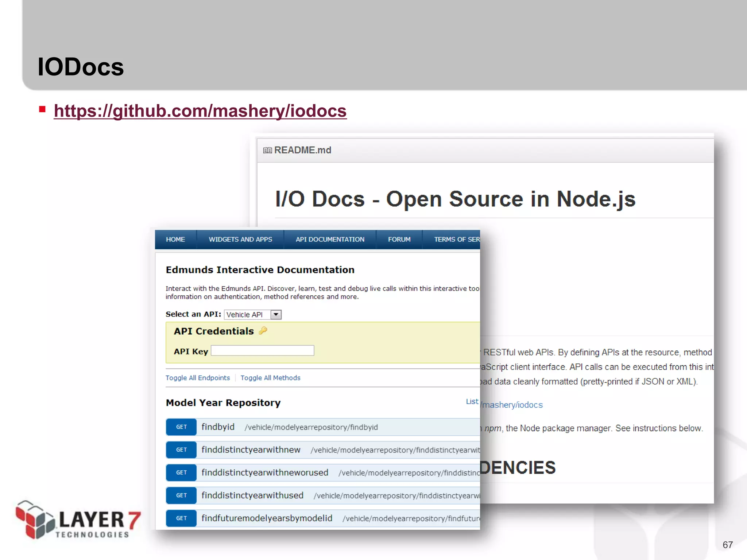The width and height of the screenshot is (747, 560).
Task: Open the FORUM tab
Action: coord(399,240)
